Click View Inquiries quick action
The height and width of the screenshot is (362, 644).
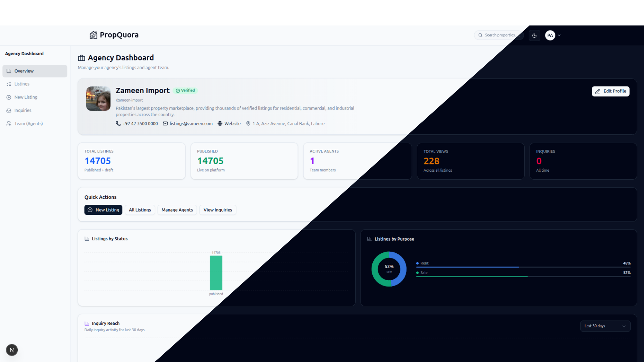[x=218, y=210]
